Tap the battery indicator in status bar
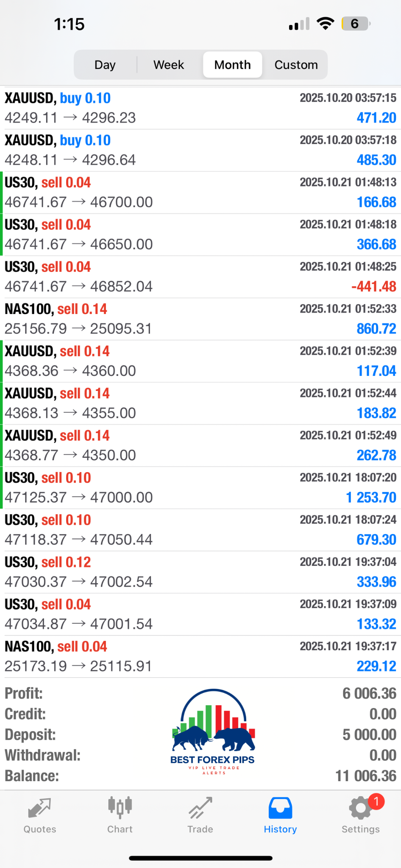This screenshot has height=868, width=401. click(356, 24)
